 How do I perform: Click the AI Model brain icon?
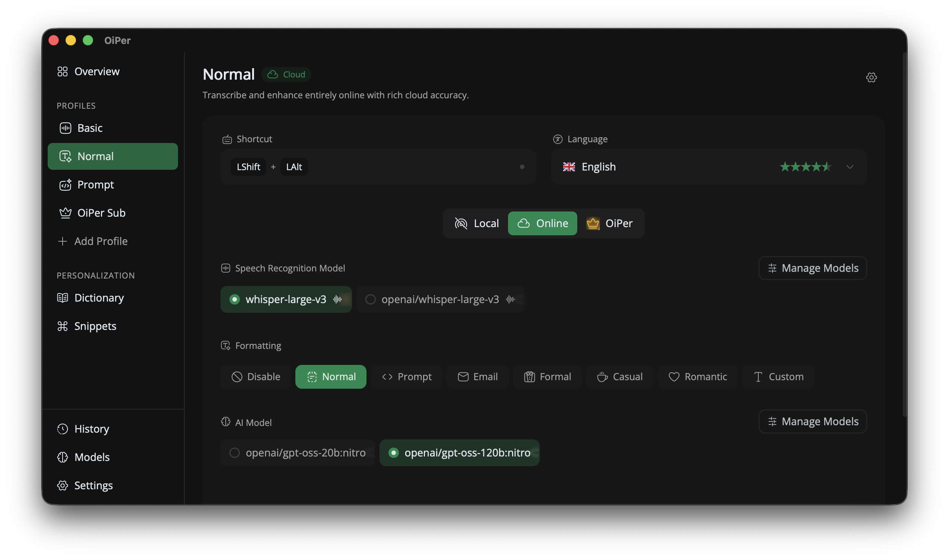click(225, 422)
